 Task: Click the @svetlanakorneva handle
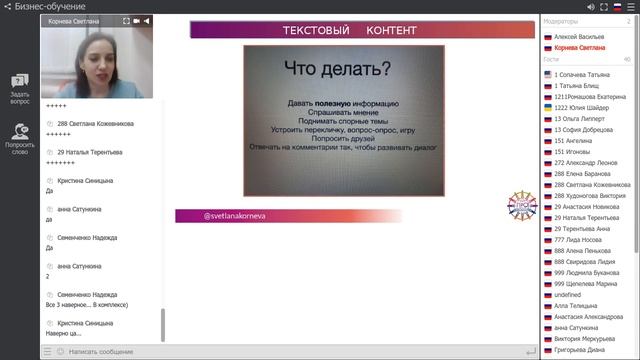coord(235,216)
